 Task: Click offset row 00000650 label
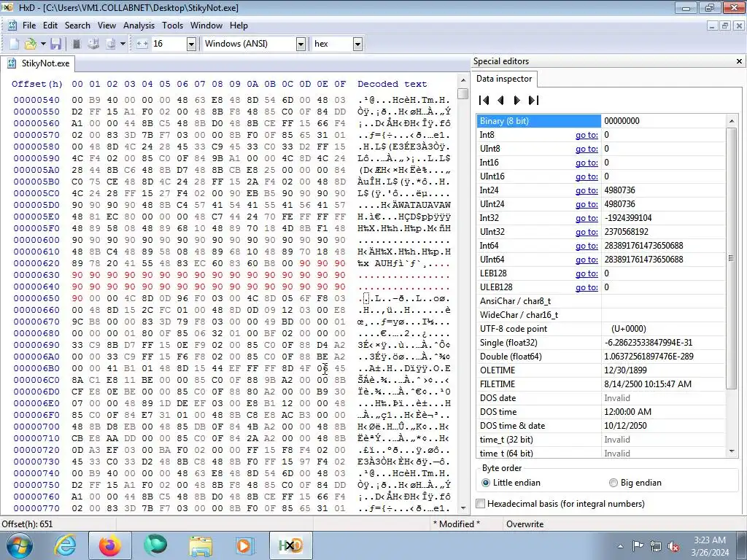[x=36, y=298]
